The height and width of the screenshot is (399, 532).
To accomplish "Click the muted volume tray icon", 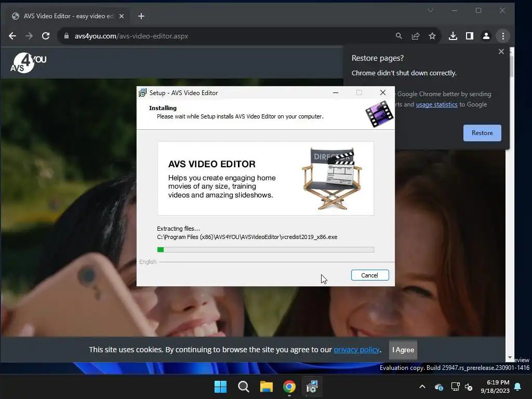I will pos(469,387).
